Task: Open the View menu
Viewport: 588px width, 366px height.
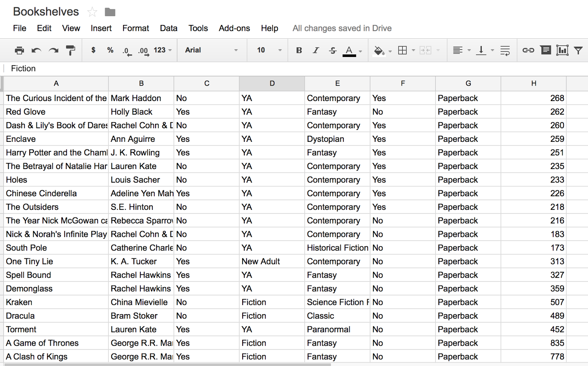Action: point(71,28)
